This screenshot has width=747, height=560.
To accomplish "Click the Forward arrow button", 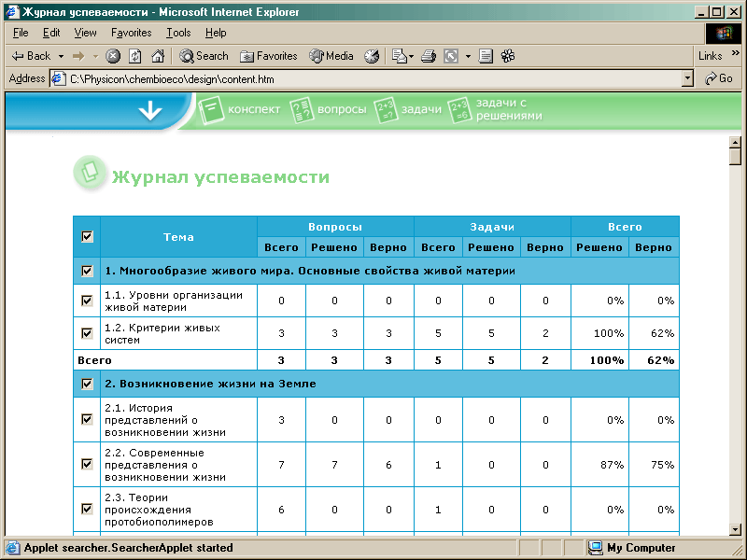I will (78, 56).
